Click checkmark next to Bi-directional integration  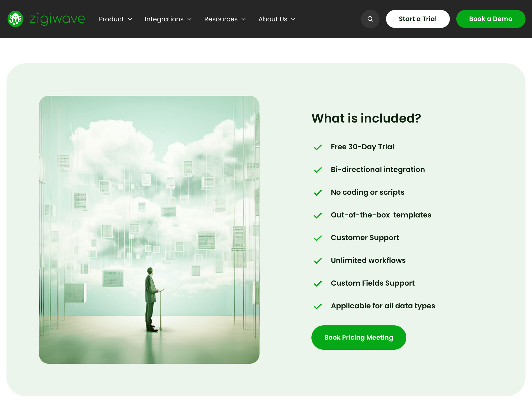click(318, 170)
